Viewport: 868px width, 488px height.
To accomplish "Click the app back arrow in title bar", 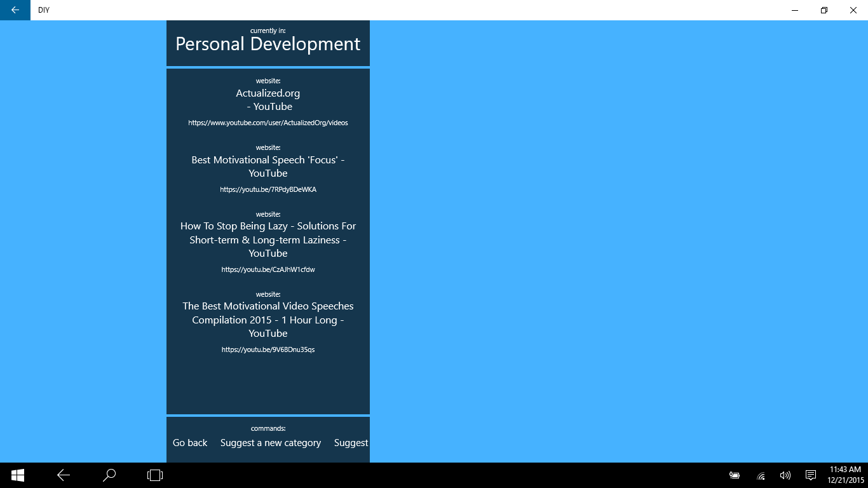I will pos(15,10).
